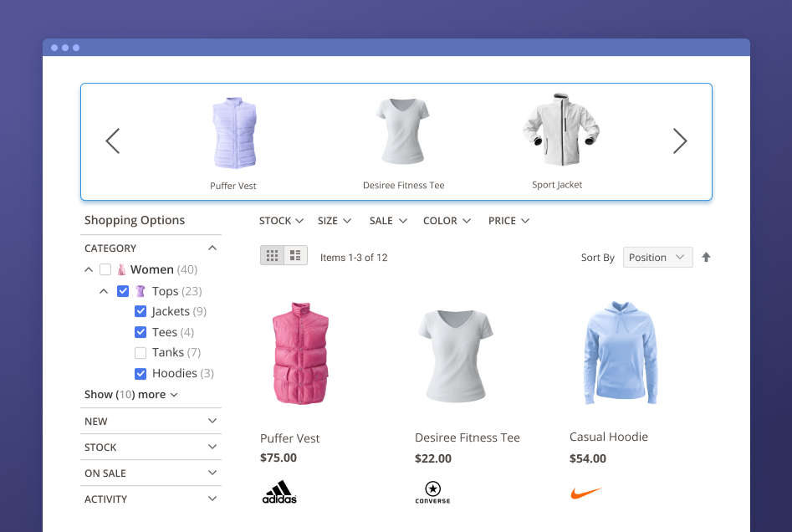
Task: Open the PRICE filter menu
Action: [508, 221]
